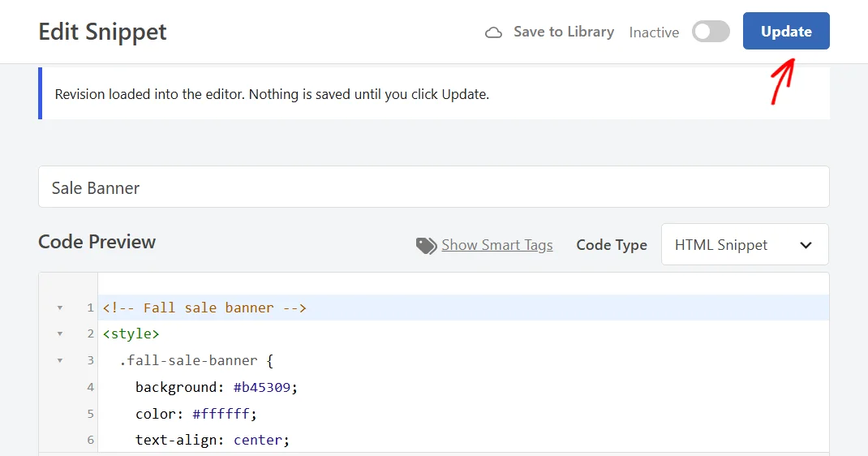Toggle the Inactive snippet switch

711,32
